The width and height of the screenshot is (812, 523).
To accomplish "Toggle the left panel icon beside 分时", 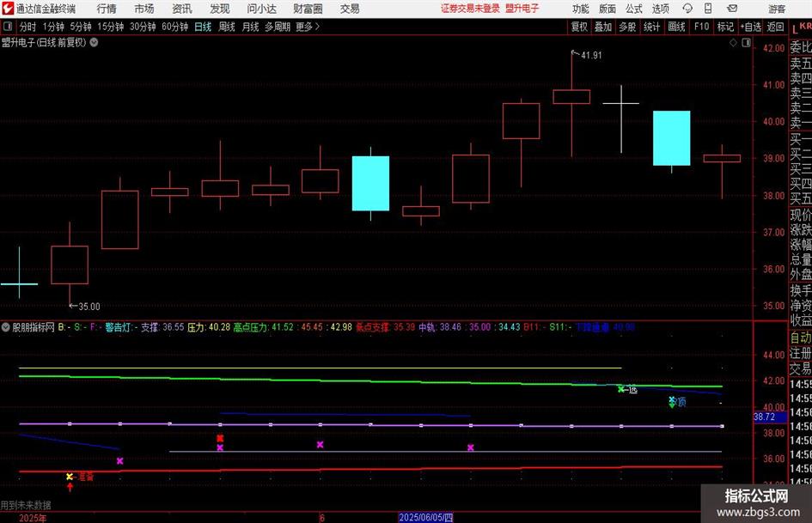I will pyautogui.click(x=8, y=27).
